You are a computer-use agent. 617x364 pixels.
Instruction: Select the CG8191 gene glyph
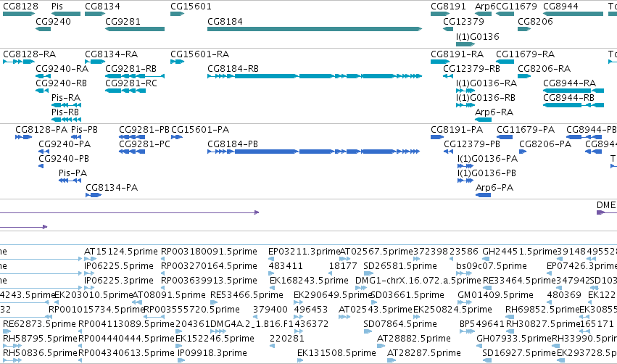pyautogui.click(x=440, y=14)
